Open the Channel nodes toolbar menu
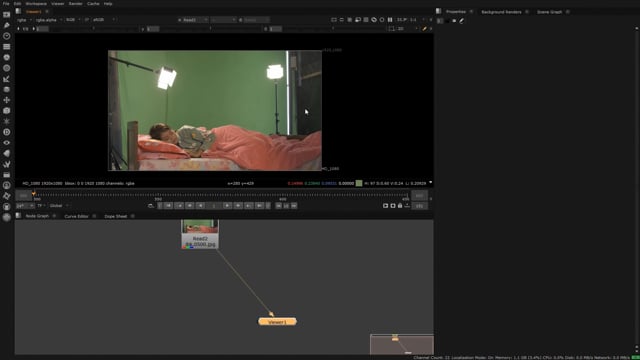The image size is (640, 360). [7, 47]
